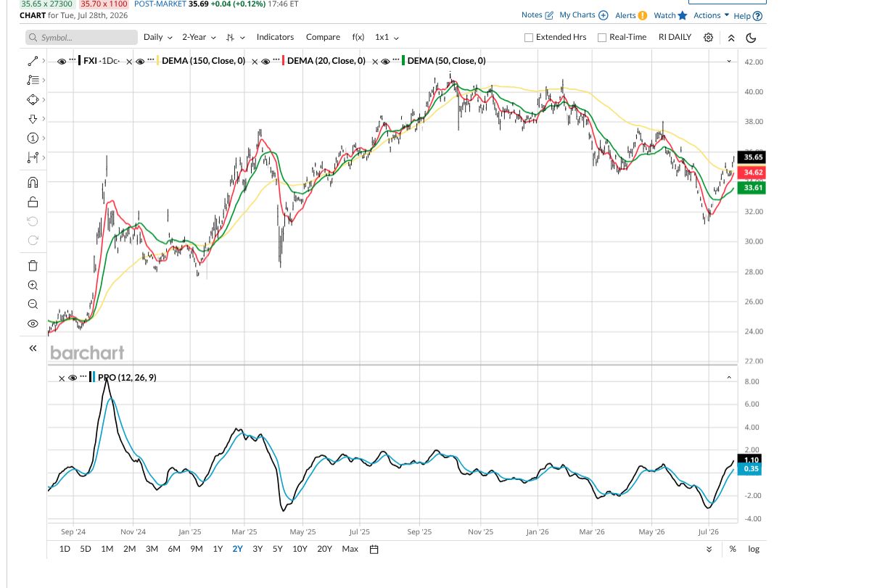877x588 pixels.
Task: Activate the magnet snap tool
Action: (x=33, y=183)
